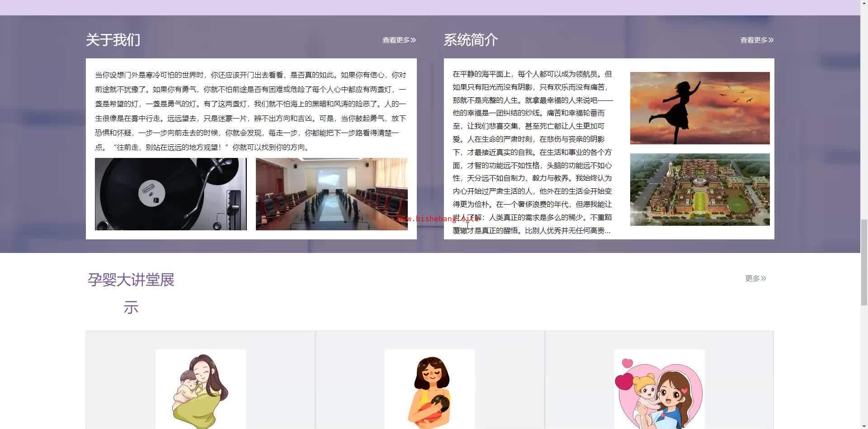The width and height of the screenshot is (868, 429).
Task: Click the 系统简介 section heading
Action: click(471, 40)
